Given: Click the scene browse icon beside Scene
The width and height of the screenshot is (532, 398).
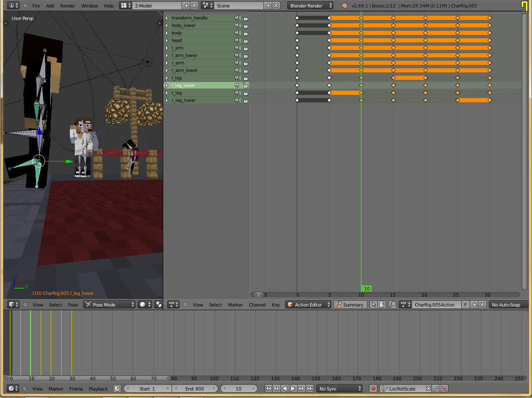Looking at the screenshot, I should pos(207,5).
